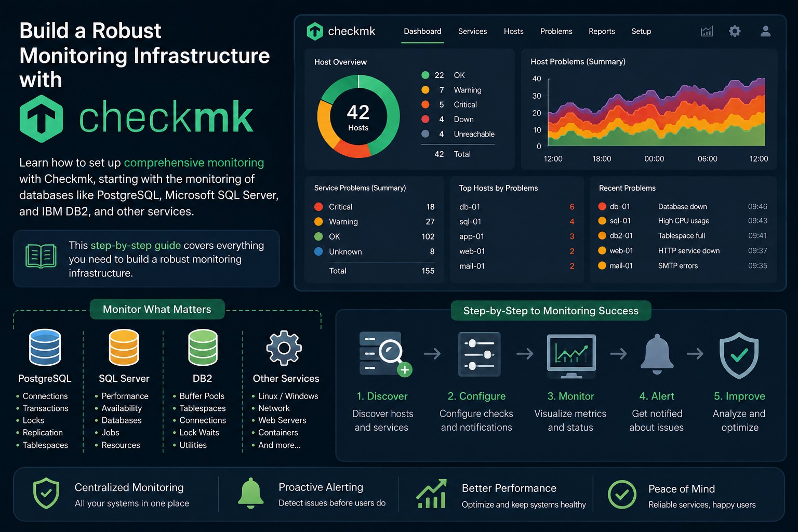Open the user profile icon
The image size is (798, 532).
pos(765,31)
